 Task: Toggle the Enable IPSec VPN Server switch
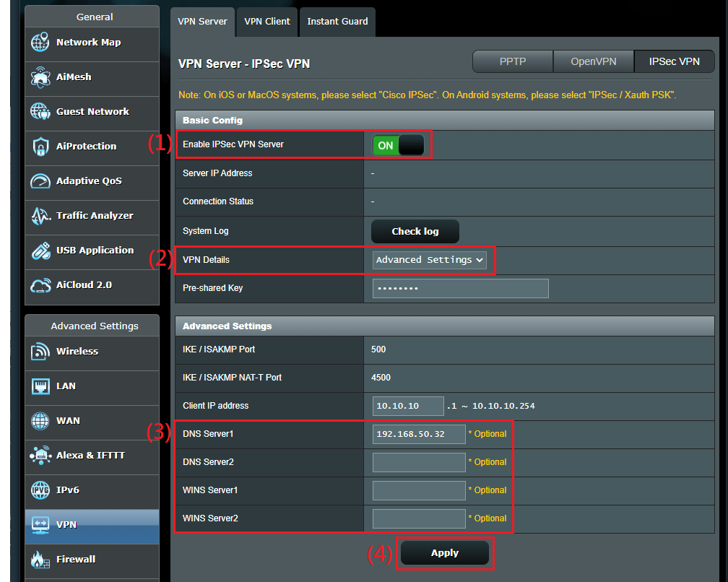click(398, 145)
